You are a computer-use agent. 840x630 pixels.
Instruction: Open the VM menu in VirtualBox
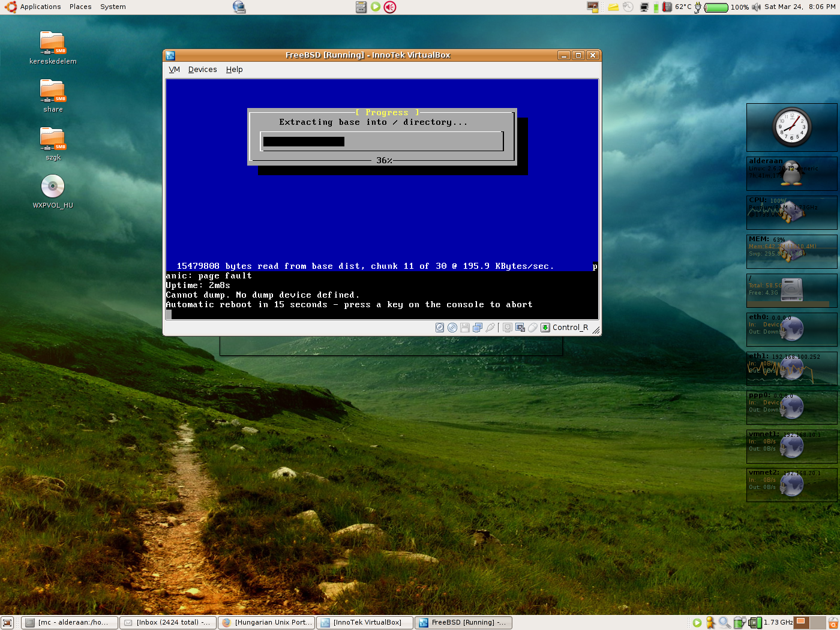pyautogui.click(x=175, y=70)
